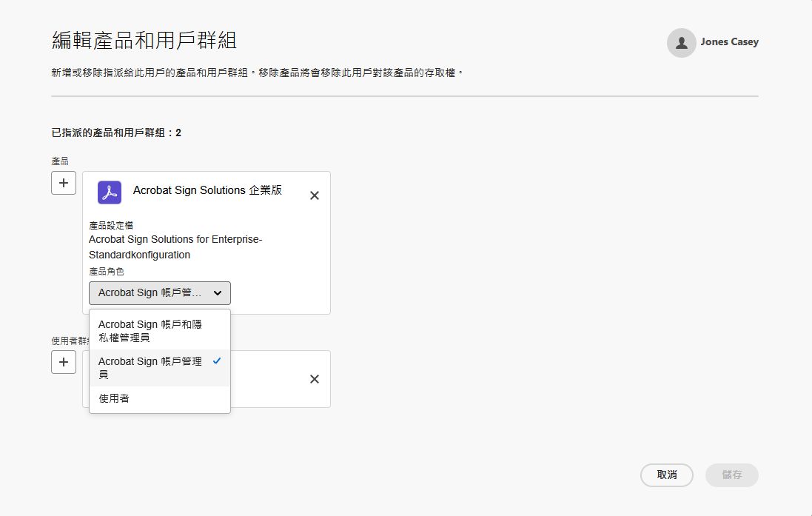812x516 pixels.
Task: Click Acrobat Sign Solutions for Enterprise-Standardkonfiguration text
Action: click(175, 247)
